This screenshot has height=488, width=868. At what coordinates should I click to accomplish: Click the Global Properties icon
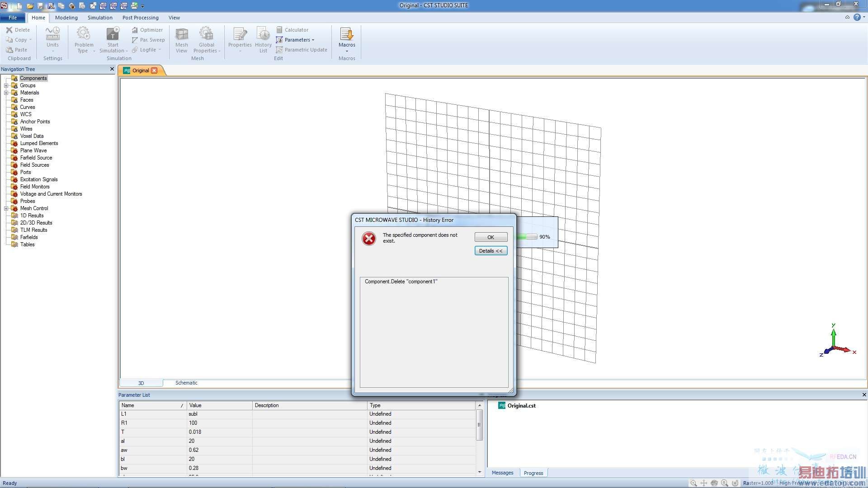pyautogui.click(x=207, y=33)
